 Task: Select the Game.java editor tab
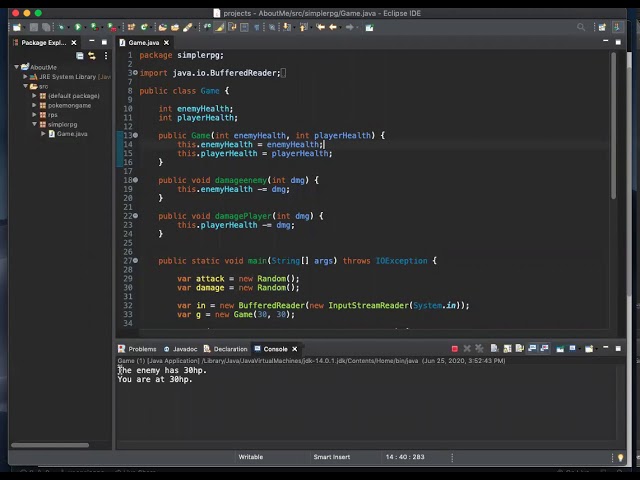(144, 42)
